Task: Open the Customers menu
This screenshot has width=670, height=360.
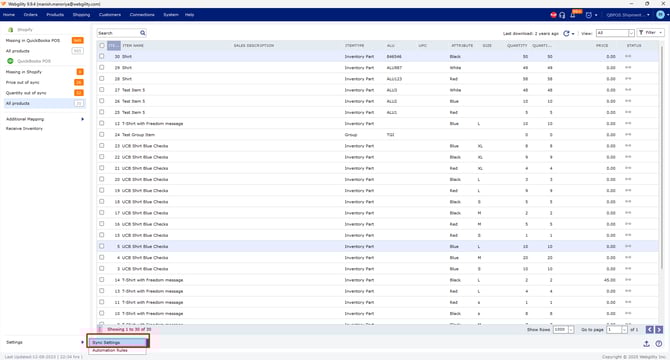Action: [110, 15]
